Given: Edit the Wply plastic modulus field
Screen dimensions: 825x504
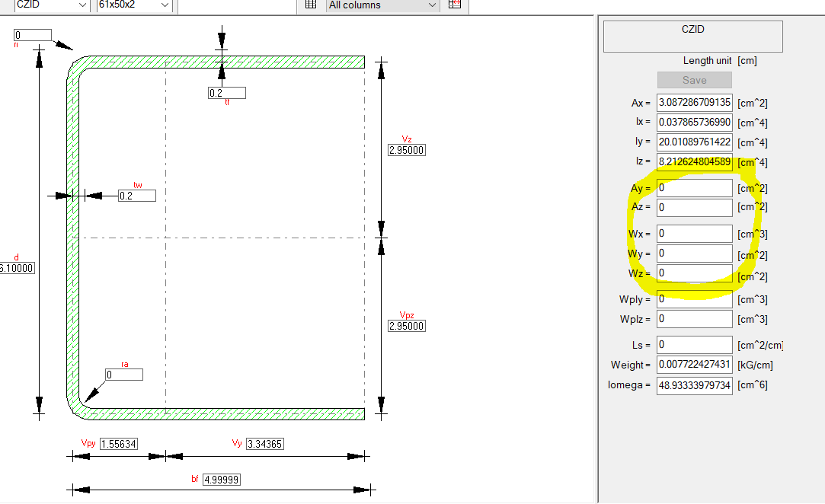Looking at the screenshot, I should 694,299.
